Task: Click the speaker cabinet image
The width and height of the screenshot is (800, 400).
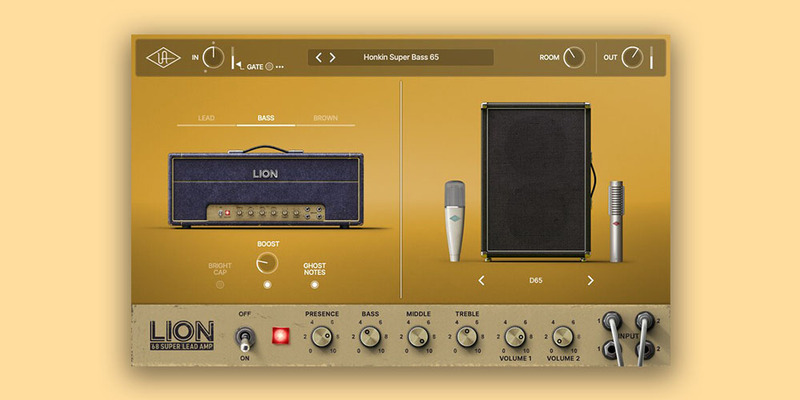Action: (535, 180)
